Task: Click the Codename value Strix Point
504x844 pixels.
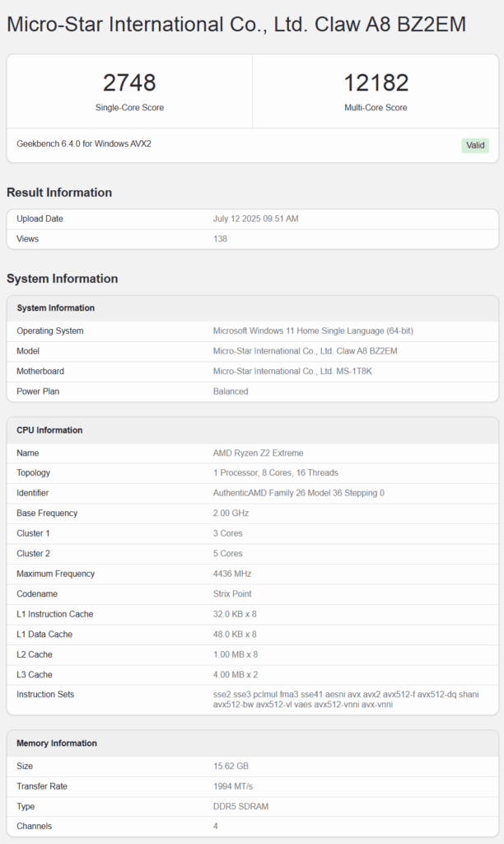Action: pyautogui.click(x=232, y=593)
